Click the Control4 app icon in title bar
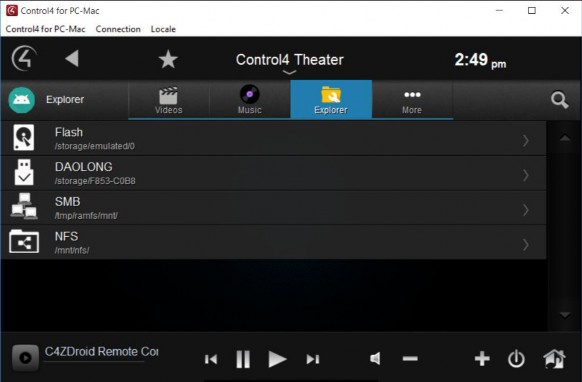 12,10
